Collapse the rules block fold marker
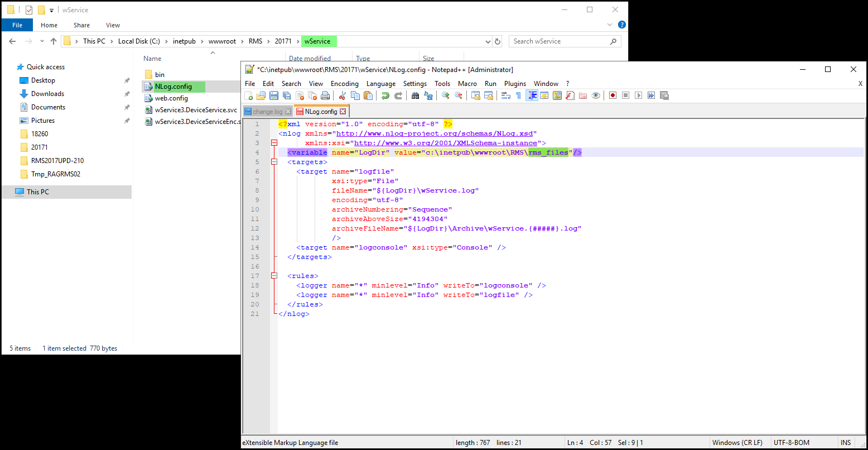The image size is (868, 450). tap(274, 276)
